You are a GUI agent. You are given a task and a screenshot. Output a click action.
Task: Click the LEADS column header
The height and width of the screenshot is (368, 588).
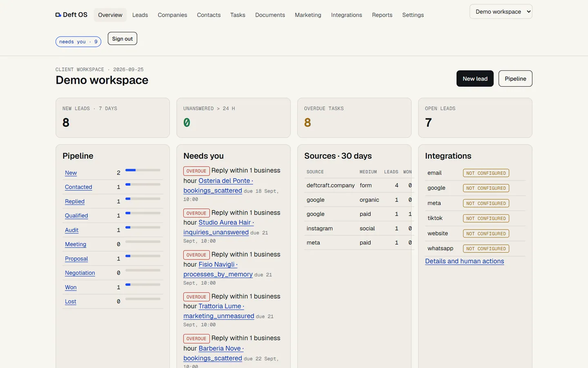[391, 172]
